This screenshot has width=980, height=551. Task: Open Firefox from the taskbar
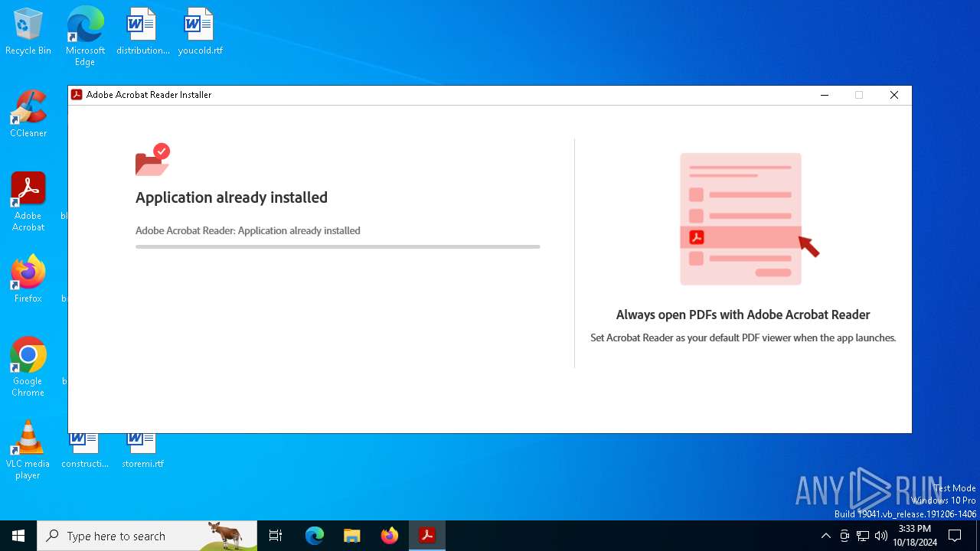pos(390,536)
